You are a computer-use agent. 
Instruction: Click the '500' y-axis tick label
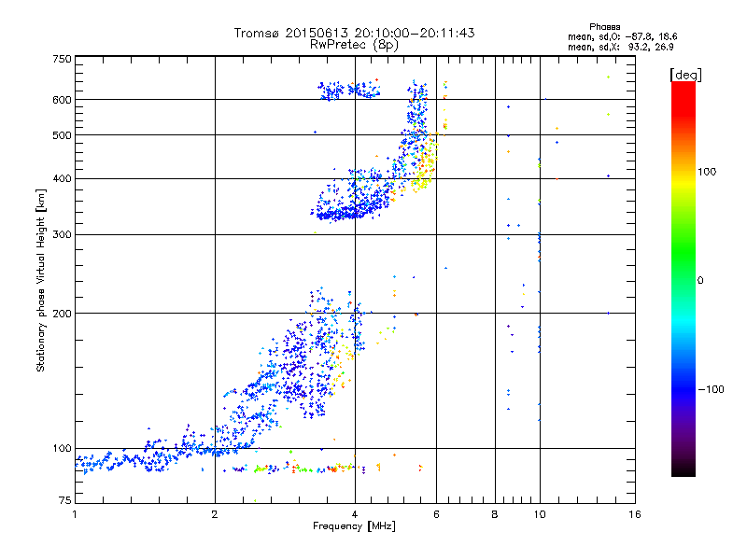[62, 135]
